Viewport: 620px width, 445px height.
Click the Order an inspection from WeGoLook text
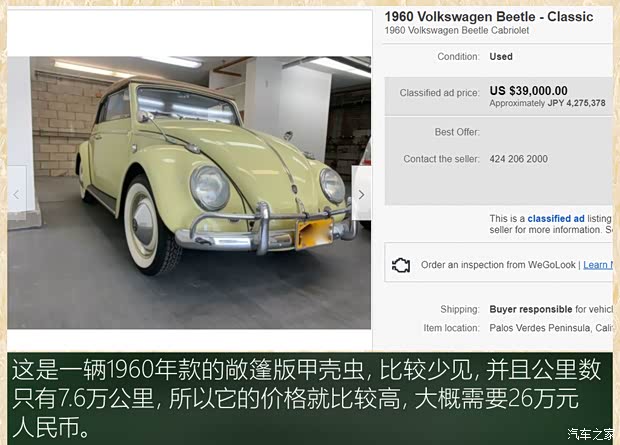(x=498, y=265)
